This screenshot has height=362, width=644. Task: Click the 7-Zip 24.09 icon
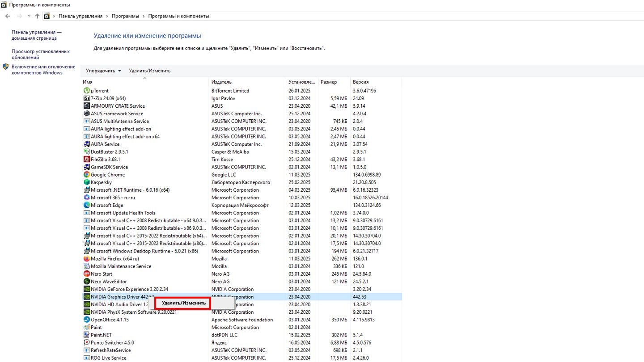click(87, 98)
